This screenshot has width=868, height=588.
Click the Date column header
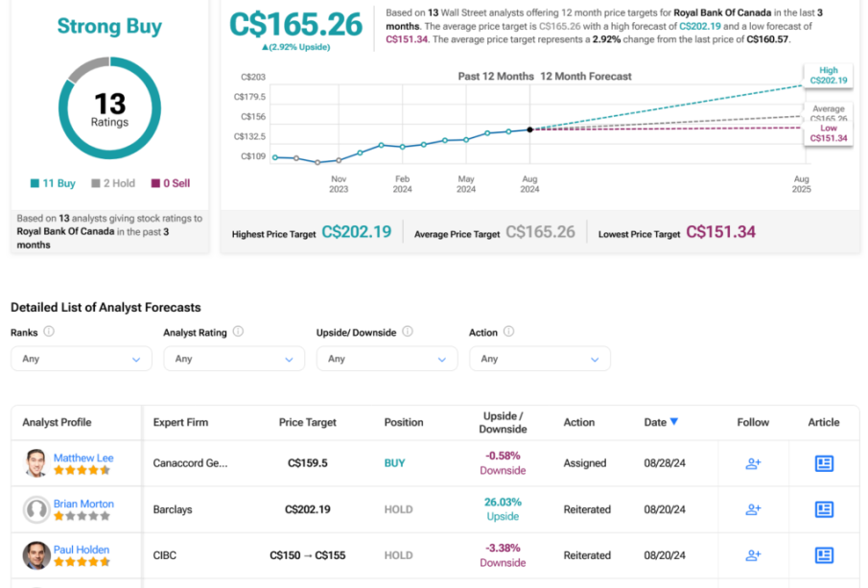tap(655, 422)
